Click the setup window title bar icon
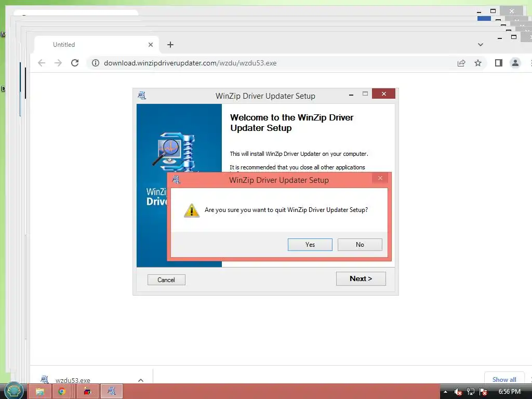 click(x=142, y=96)
